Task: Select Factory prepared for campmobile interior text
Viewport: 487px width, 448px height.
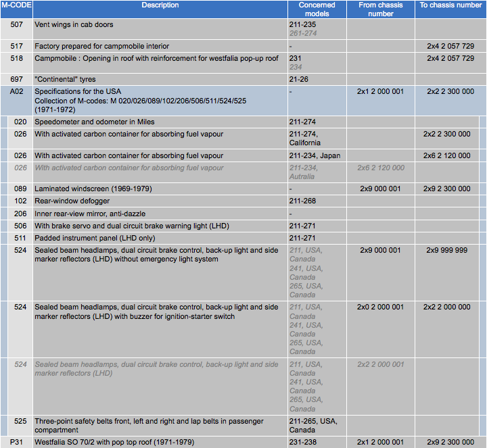Action: click(102, 47)
